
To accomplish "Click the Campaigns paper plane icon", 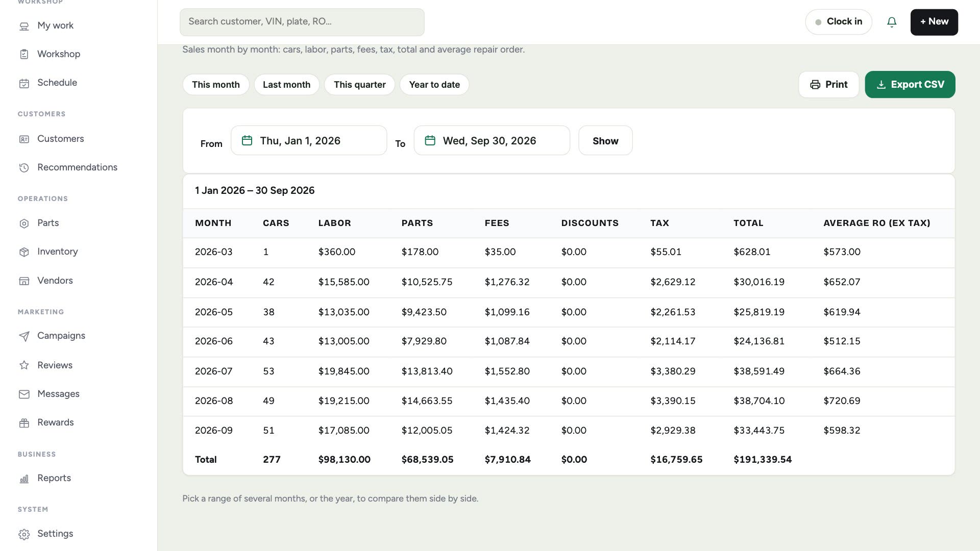I will click(x=24, y=336).
